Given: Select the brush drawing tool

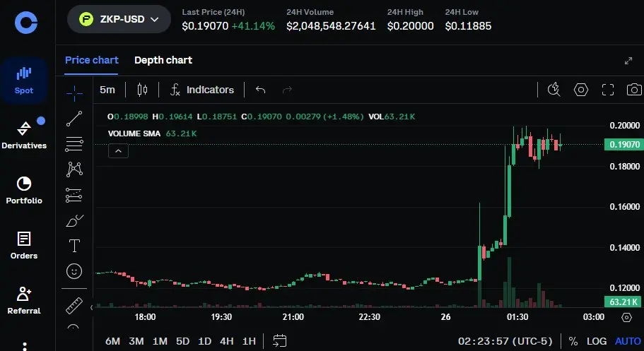Looking at the screenshot, I should [74, 220].
